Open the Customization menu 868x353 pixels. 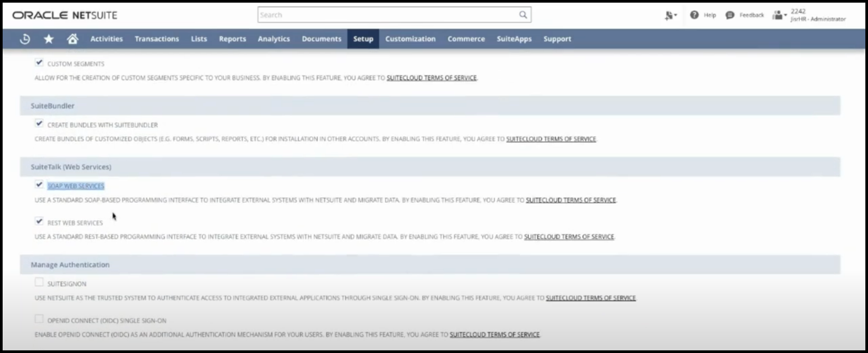click(410, 39)
